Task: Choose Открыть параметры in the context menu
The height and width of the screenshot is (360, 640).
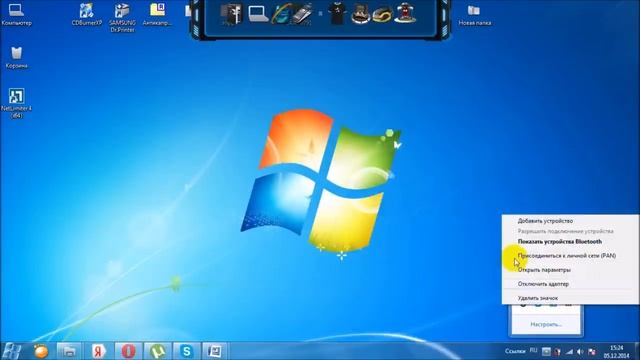Action: click(544, 270)
